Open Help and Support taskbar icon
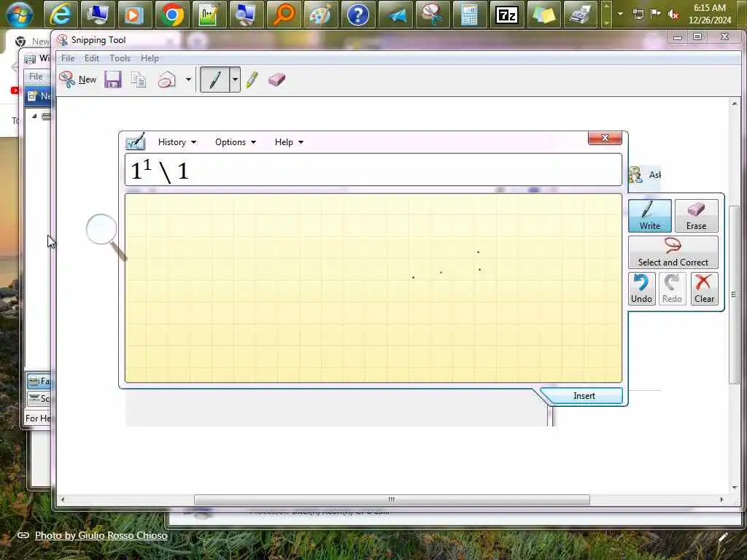Screen dimensions: 747x560 click(357, 15)
